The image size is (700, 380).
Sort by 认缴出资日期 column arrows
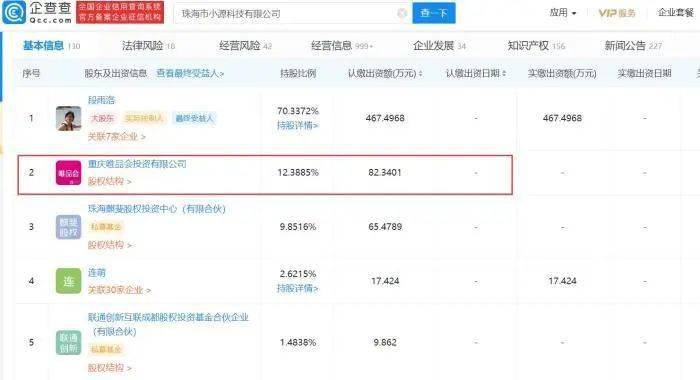504,73
